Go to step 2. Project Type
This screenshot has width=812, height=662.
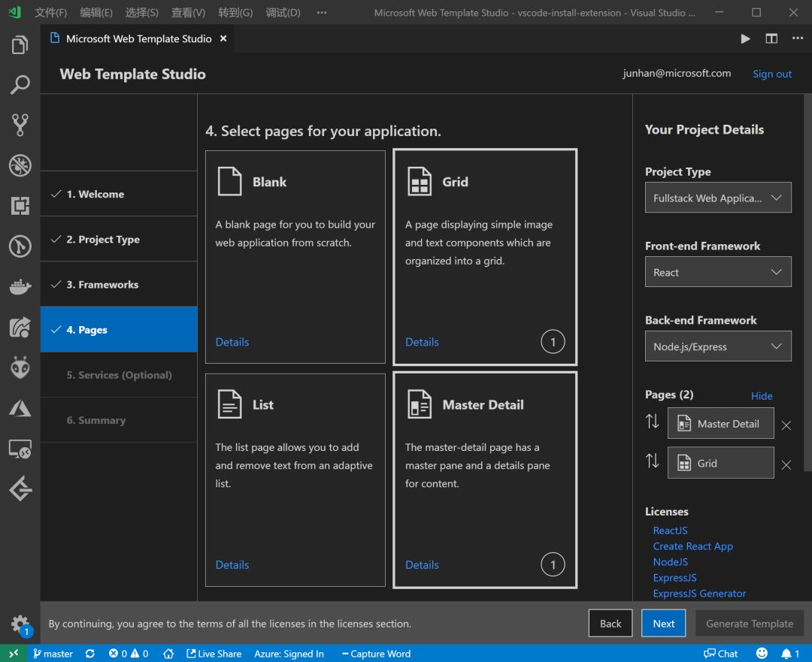pos(119,239)
